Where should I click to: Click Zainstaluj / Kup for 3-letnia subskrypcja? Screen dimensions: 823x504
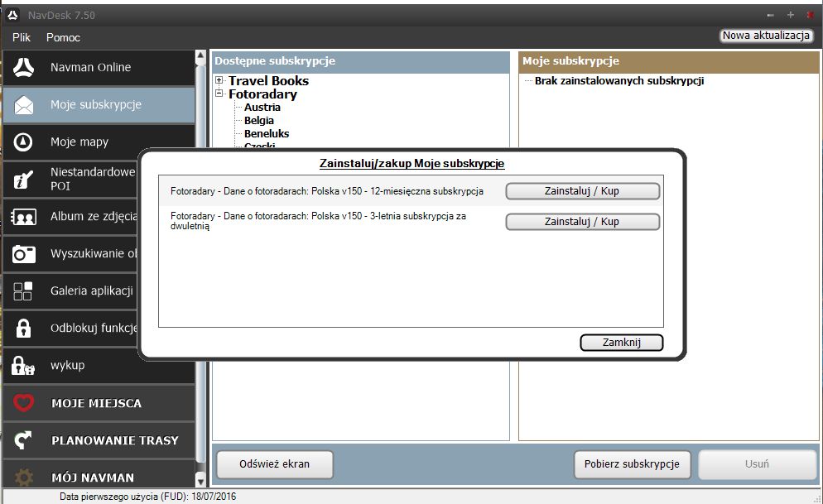pos(582,221)
